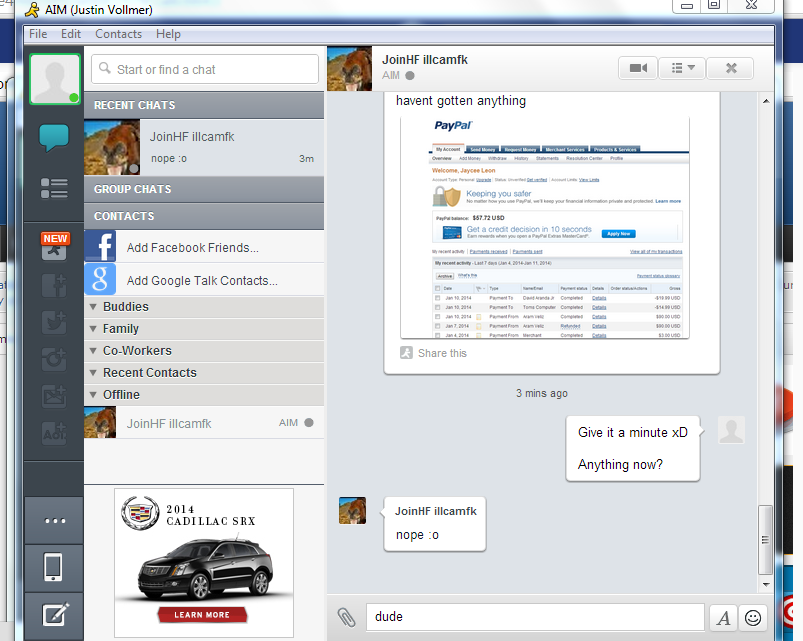Click the mobile phone icon in sidebar
803x641 pixels.
pyautogui.click(x=53, y=567)
